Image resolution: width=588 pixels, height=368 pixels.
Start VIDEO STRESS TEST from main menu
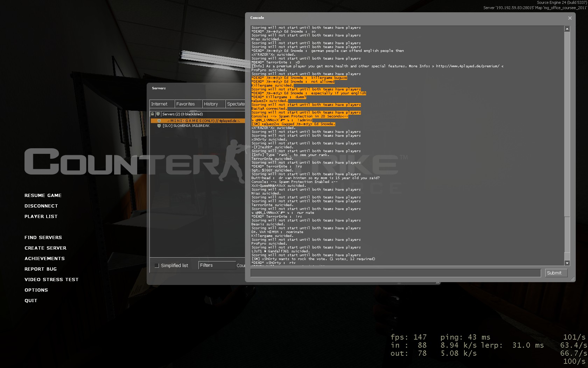click(51, 280)
